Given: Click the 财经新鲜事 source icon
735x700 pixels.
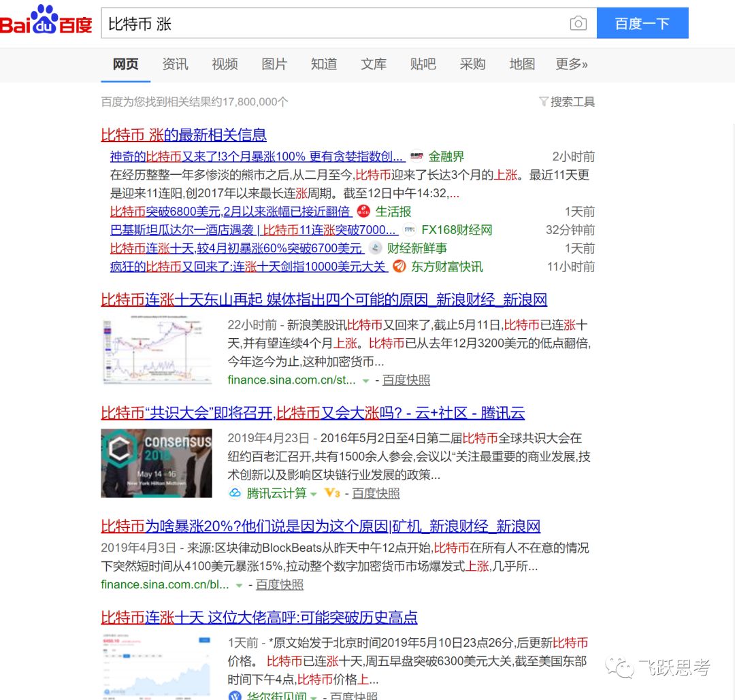Looking at the screenshot, I should click(x=376, y=248).
